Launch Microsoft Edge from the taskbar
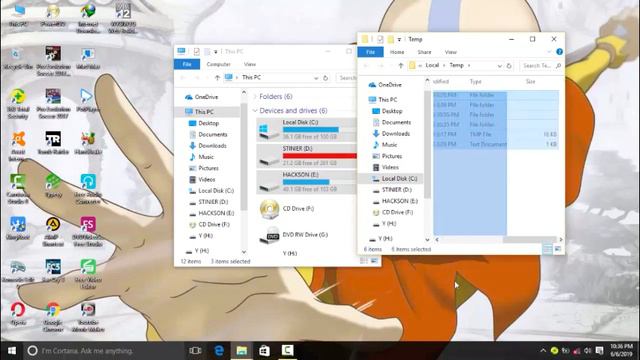The width and height of the screenshot is (640, 360). click(219, 351)
